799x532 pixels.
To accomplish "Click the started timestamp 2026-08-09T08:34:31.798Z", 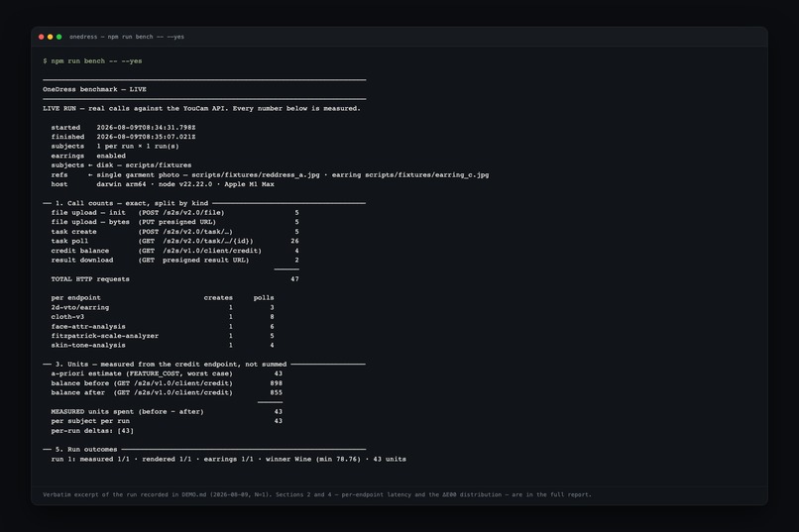I will [x=147, y=128].
